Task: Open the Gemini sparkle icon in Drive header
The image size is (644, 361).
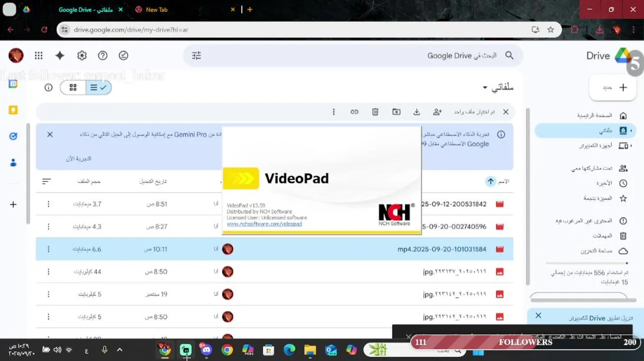Action: [x=60, y=56]
